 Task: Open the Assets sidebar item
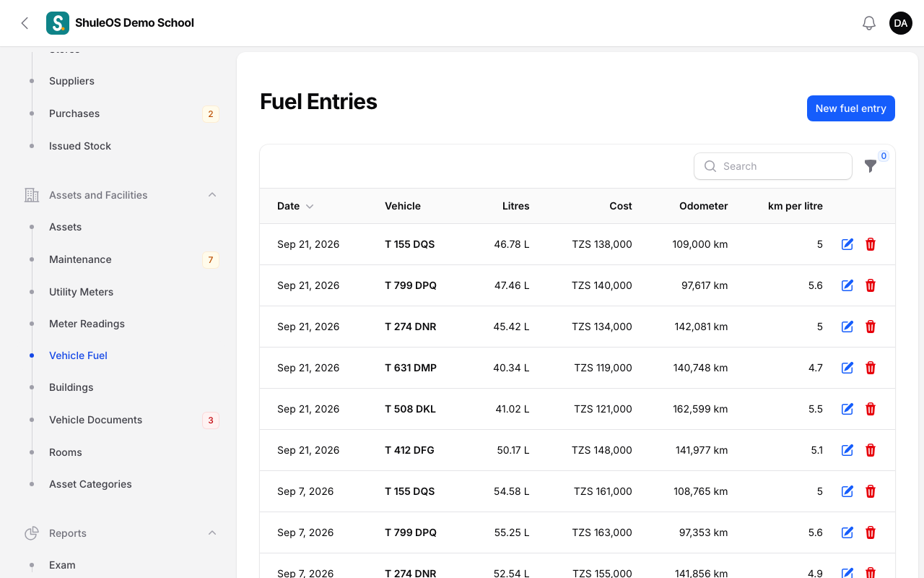point(65,227)
